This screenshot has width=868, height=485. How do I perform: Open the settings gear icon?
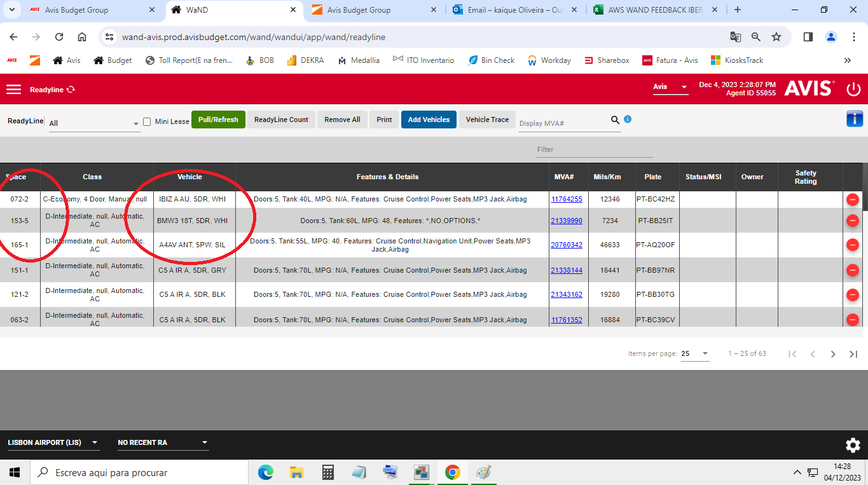click(853, 445)
